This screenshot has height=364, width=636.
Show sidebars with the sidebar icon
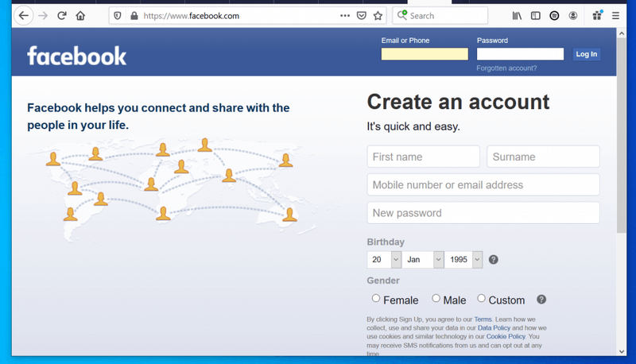coord(535,16)
